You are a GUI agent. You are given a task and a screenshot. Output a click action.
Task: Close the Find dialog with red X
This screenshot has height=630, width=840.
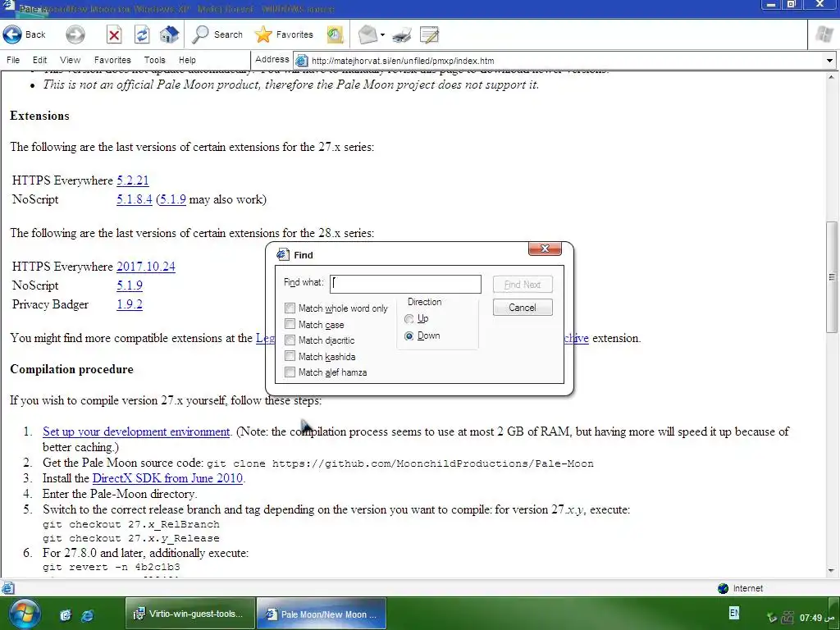[x=545, y=249]
